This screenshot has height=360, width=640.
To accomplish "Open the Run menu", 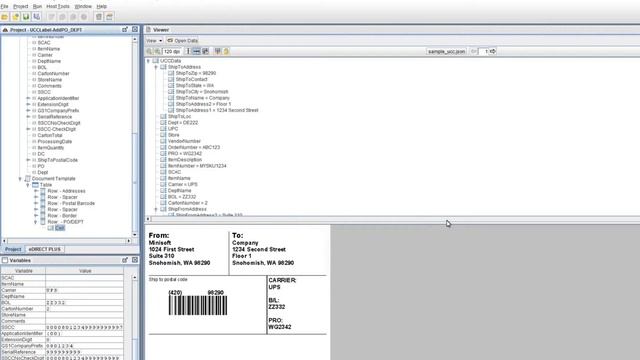I will tap(37, 7).
